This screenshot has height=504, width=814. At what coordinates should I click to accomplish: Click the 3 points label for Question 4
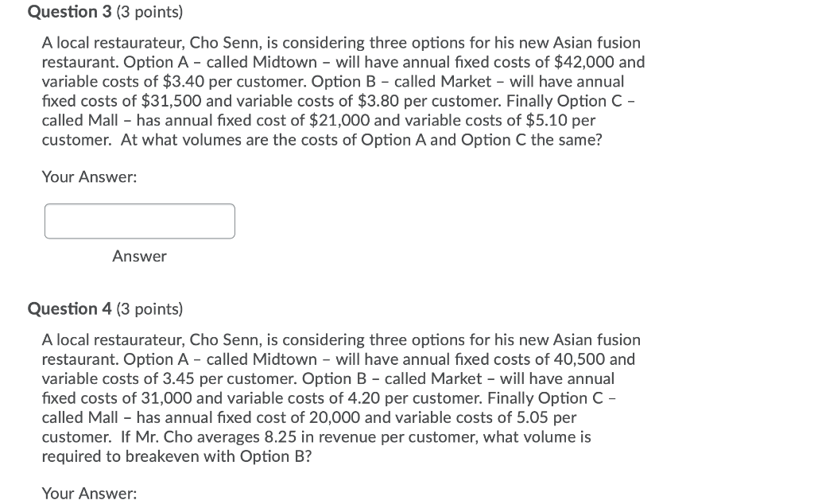pyautogui.click(x=151, y=308)
